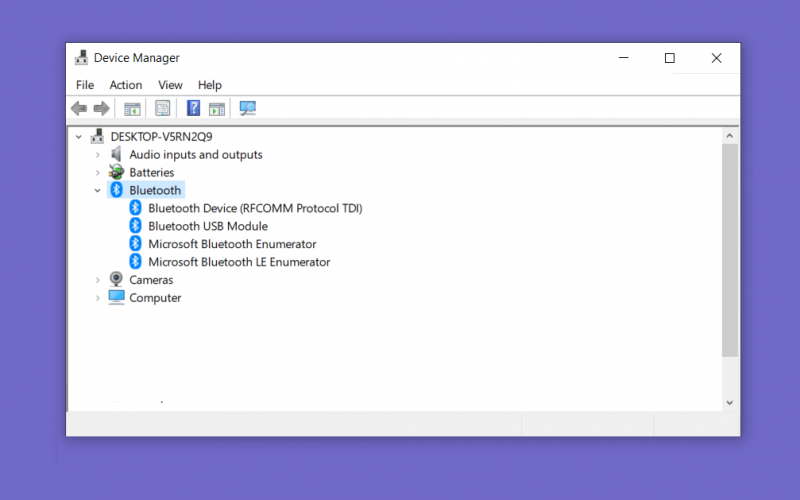Click the Computer monitor icon
The width and height of the screenshot is (800, 500).
(116, 297)
